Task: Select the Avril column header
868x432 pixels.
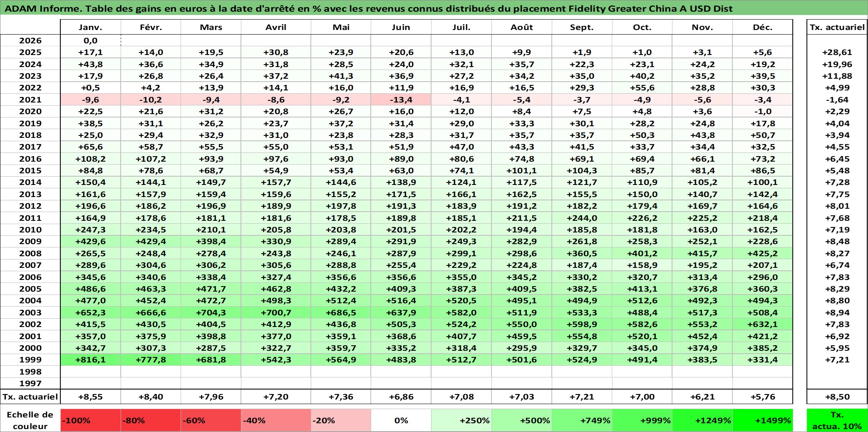Action: click(276, 27)
